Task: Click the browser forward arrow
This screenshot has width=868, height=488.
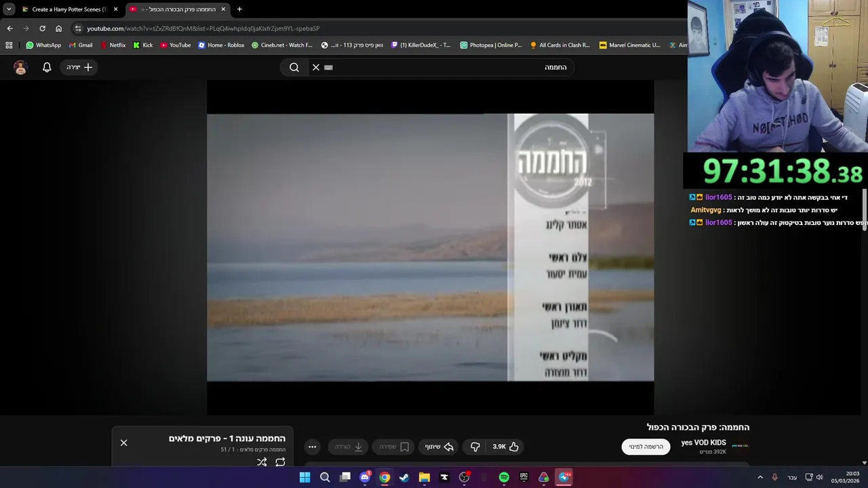Action: tap(26, 28)
